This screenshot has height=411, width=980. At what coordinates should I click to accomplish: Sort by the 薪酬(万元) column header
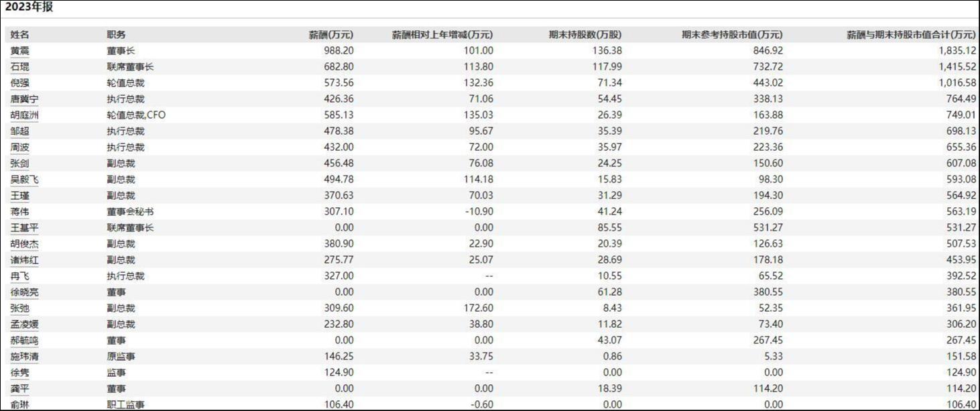click(330, 35)
